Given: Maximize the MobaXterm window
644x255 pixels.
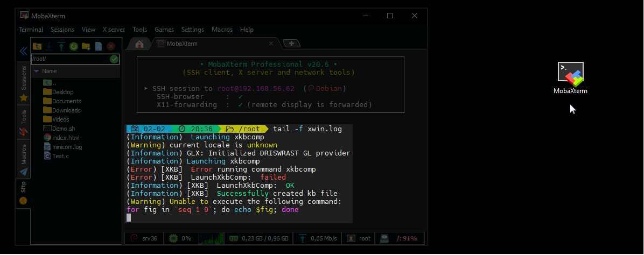Looking at the screenshot, I should [390, 16].
